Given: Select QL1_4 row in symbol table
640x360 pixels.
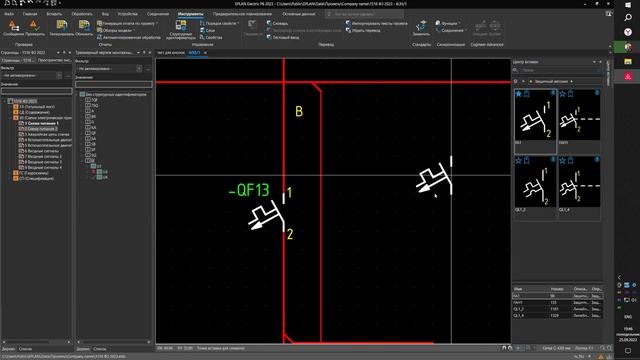Looking at the screenshot, I should (x=558, y=316).
